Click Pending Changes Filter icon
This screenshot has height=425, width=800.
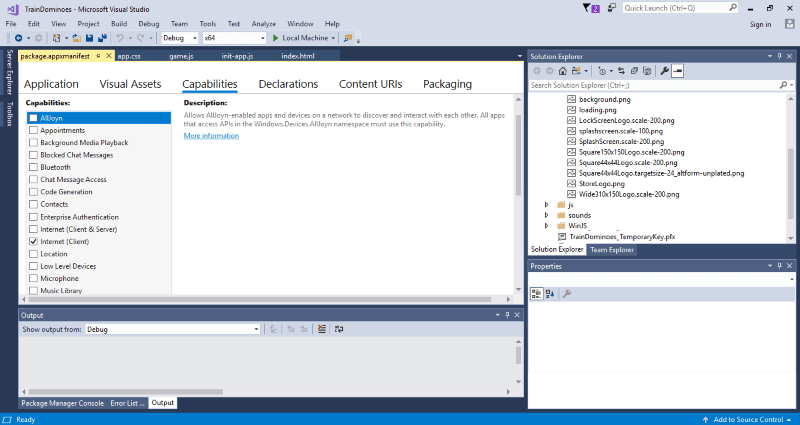tap(602, 71)
